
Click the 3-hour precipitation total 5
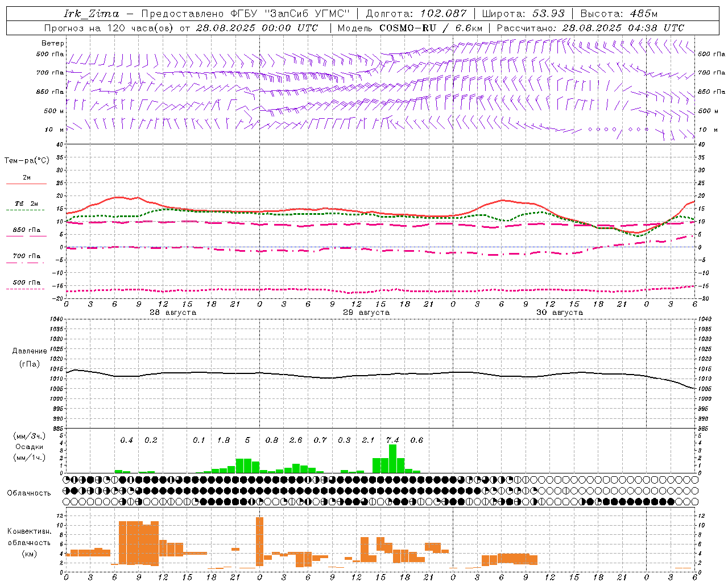247,440
